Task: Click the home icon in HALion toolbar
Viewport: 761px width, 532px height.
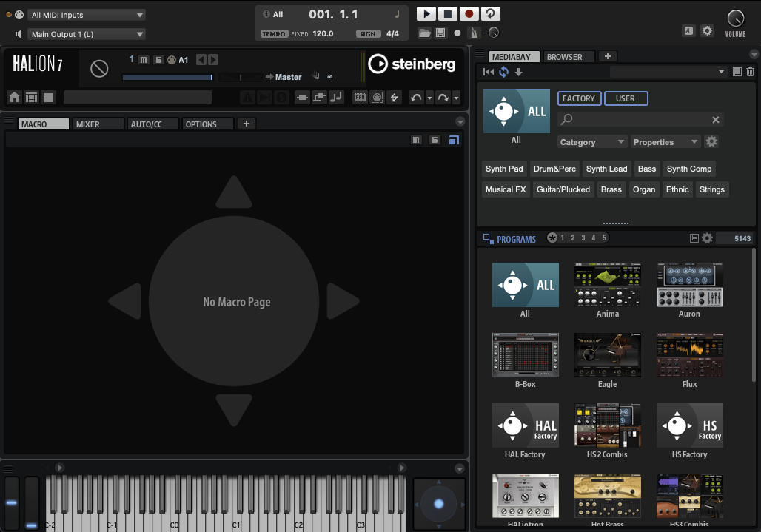Action: [14, 98]
